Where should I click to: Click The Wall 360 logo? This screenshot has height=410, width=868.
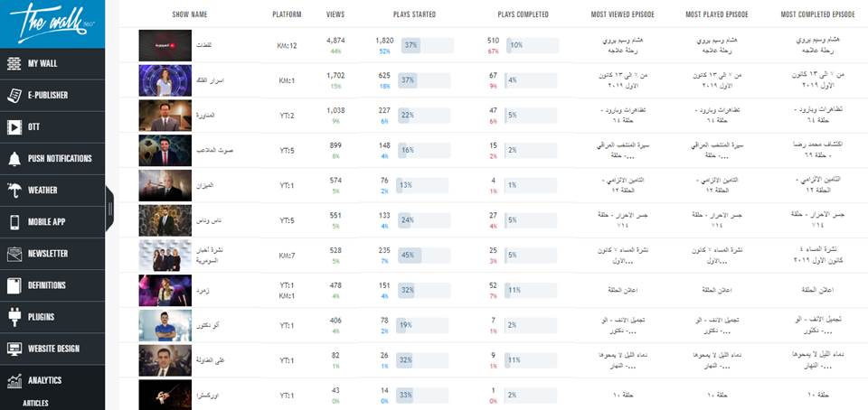pos(52,23)
